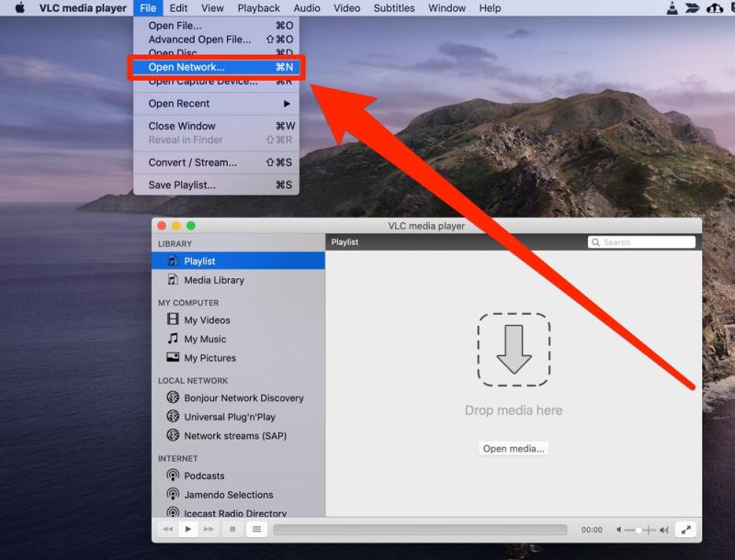Open My Videos from the sidebar
This screenshot has width=735, height=560.
[x=209, y=319]
